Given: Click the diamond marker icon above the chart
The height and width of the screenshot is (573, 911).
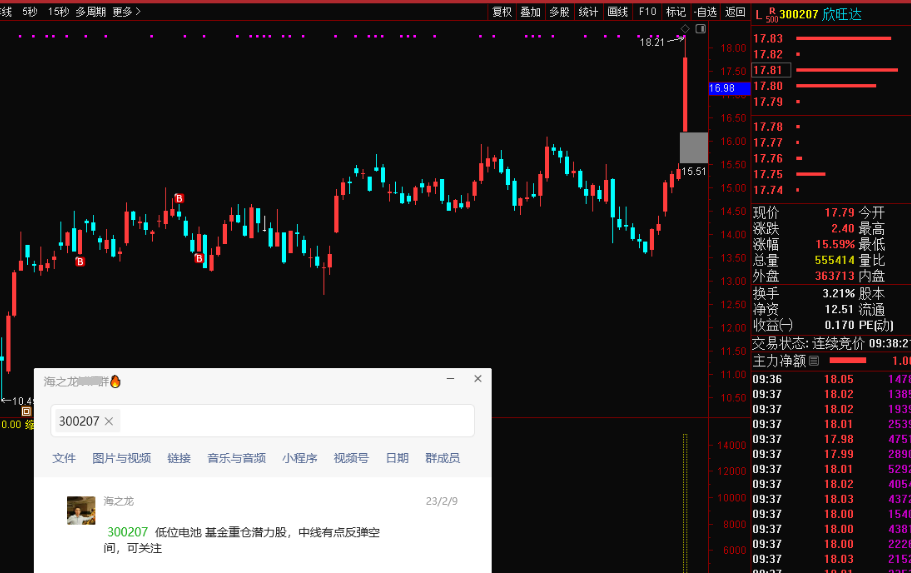Looking at the screenshot, I should click(685, 28).
